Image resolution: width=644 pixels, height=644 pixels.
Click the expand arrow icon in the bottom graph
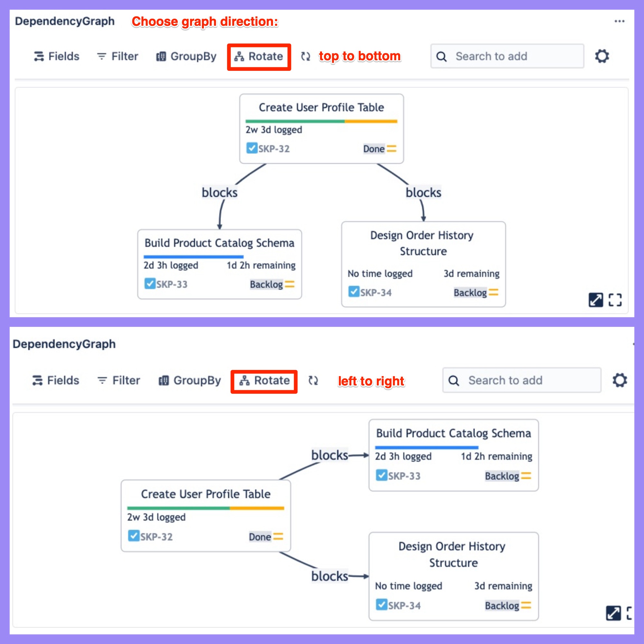point(613,613)
